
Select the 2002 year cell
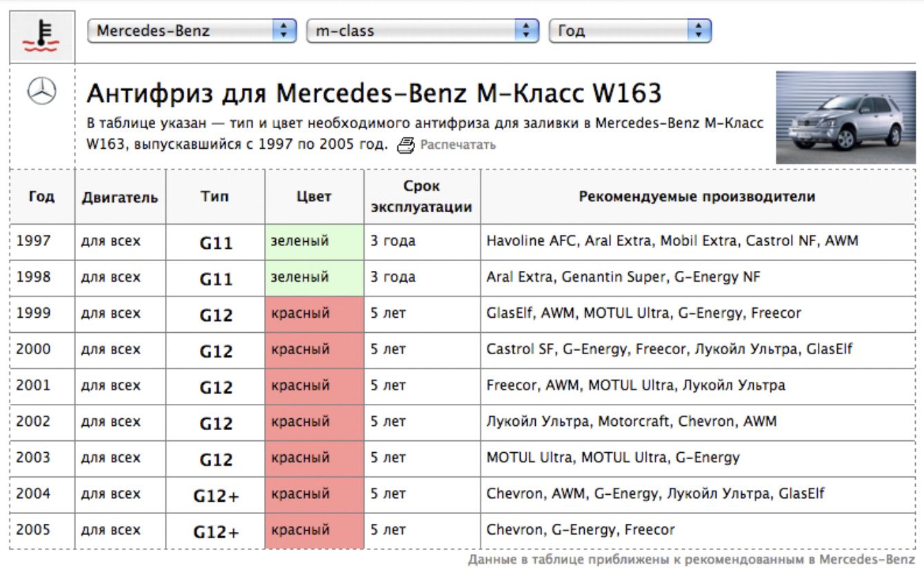point(42,422)
